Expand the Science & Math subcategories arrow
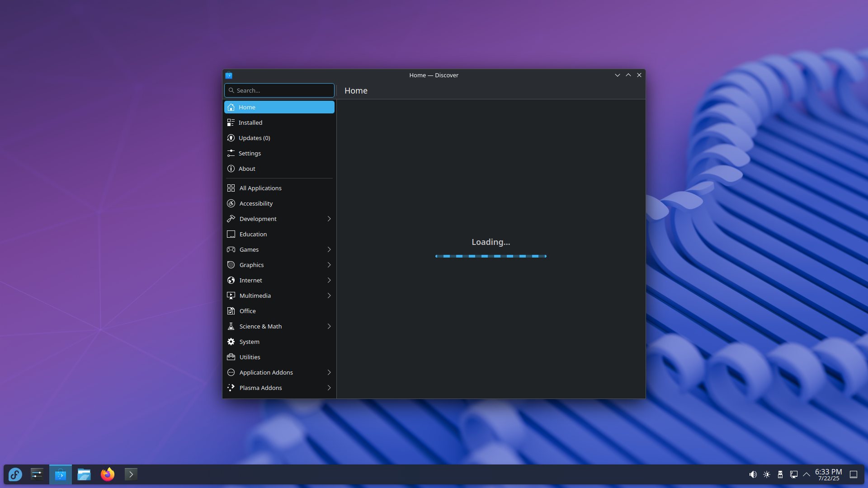 click(x=329, y=326)
